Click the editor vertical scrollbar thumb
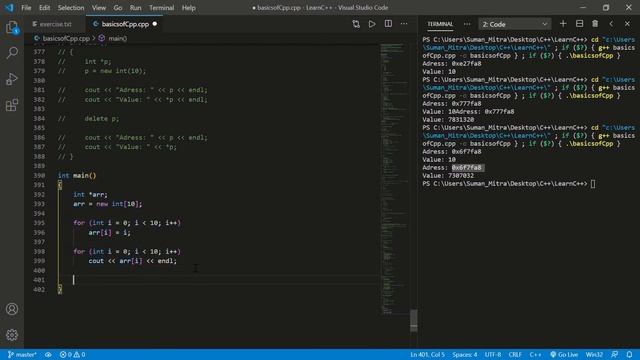The width and height of the screenshot is (640, 360). pos(413,320)
